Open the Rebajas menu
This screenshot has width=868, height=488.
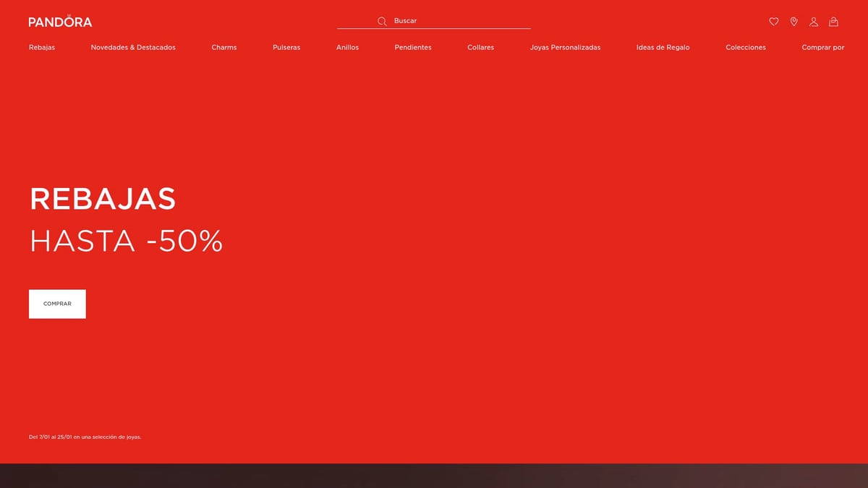pos(42,47)
